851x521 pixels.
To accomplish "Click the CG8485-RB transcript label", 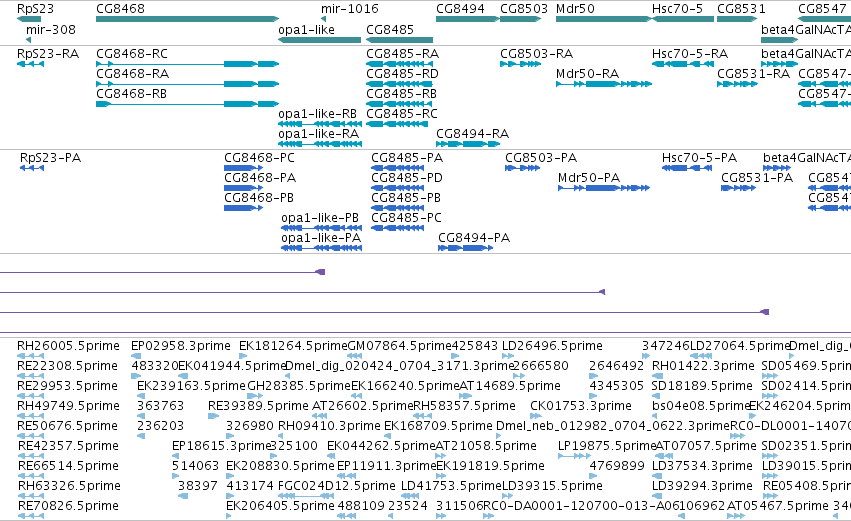I will pyautogui.click(x=402, y=94).
